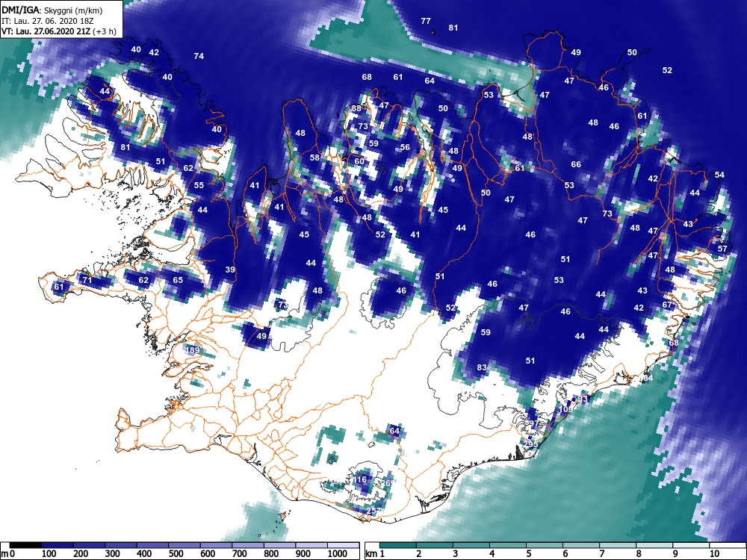Screen dimensions: 747x560
Task: Click the 'IT: Lau. 27. 06. 2020 18Z' line
Action: pyautogui.click(x=47, y=21)
